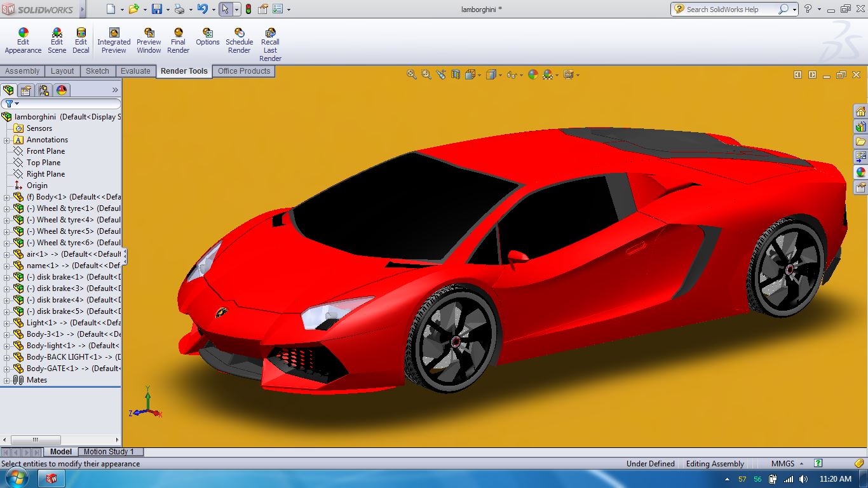Open the Preview Window render
The width and height of the screenshot is (868, 488).
[149, 41]
